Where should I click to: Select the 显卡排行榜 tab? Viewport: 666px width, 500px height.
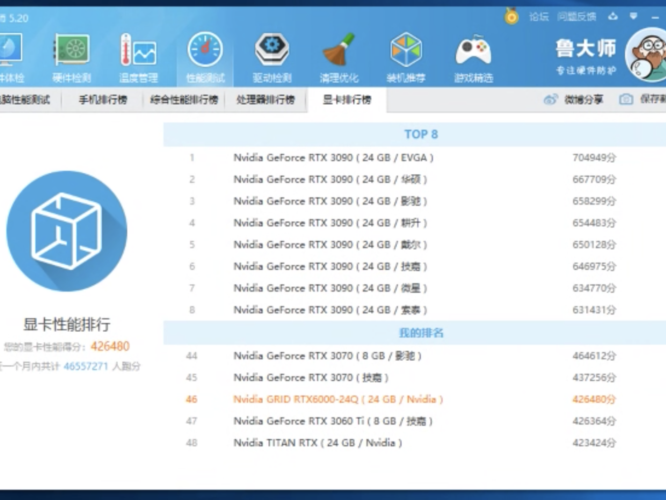tap(347, 99)
